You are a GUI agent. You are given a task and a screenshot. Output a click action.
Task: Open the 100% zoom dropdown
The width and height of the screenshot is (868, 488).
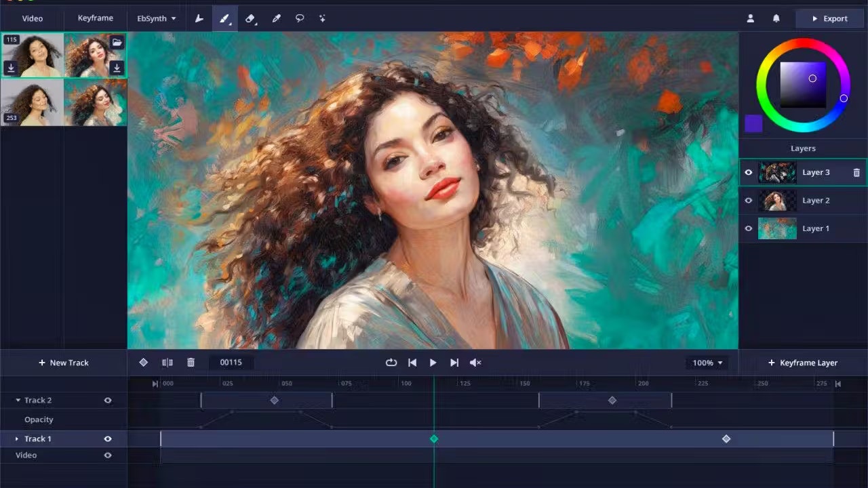[707, 363]
